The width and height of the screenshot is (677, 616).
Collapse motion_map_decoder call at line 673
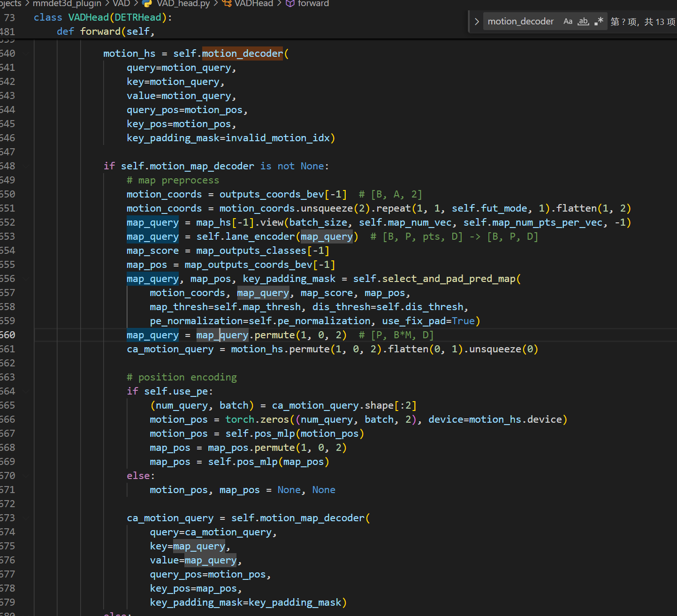(x=26, y=518)
